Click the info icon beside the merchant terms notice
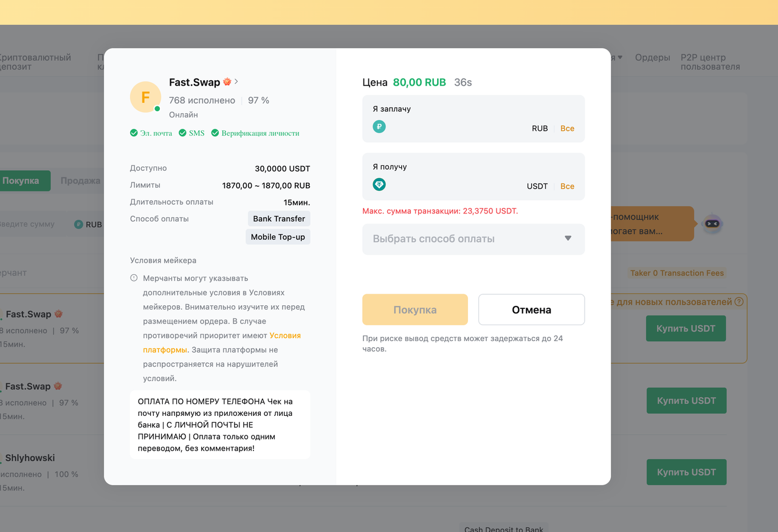Viewport: 778px width, 532px height. [x=133, y=278]
